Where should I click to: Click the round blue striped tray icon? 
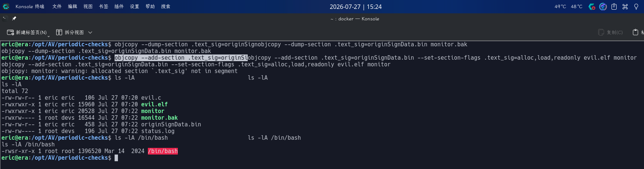[603, 7]
